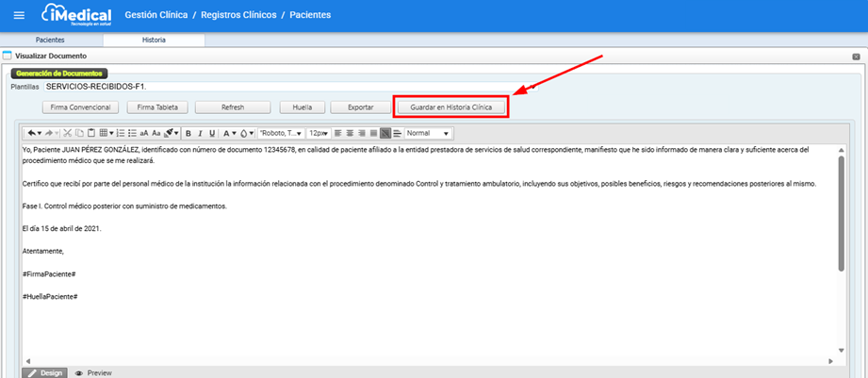Click the paste clipboard icon
The image size is (868, 378).
(90, 133)
